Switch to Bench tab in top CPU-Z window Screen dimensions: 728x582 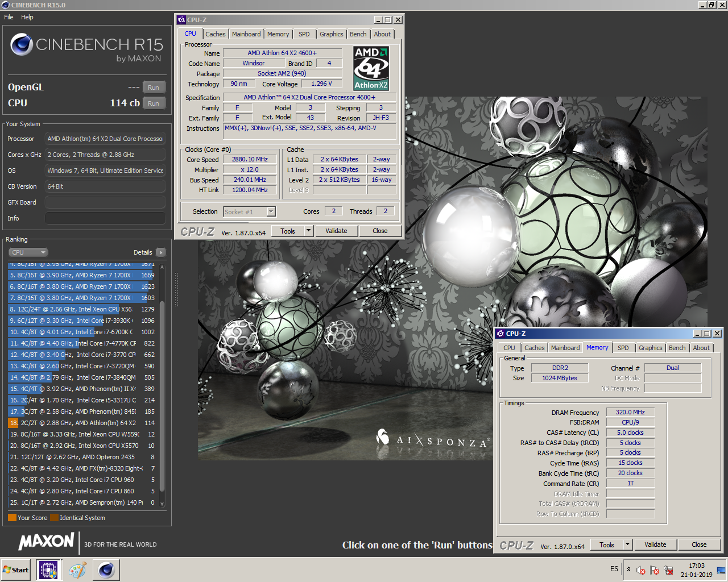358,34
